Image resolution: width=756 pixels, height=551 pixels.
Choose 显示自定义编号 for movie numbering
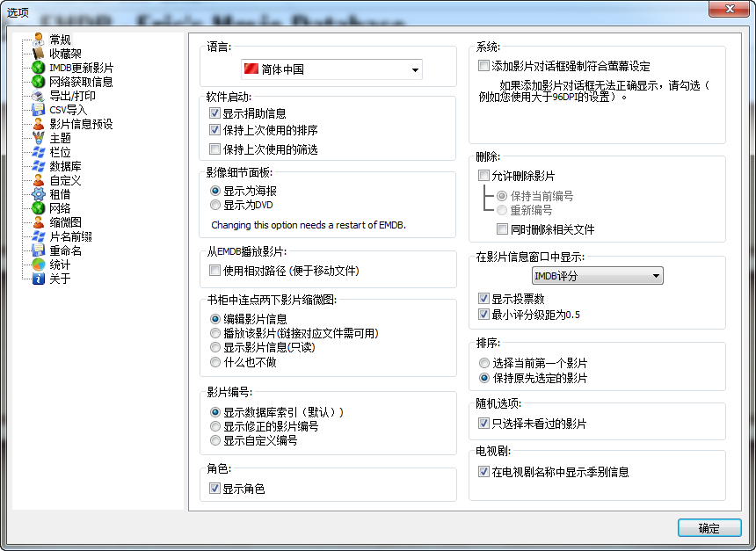[214, 440]
